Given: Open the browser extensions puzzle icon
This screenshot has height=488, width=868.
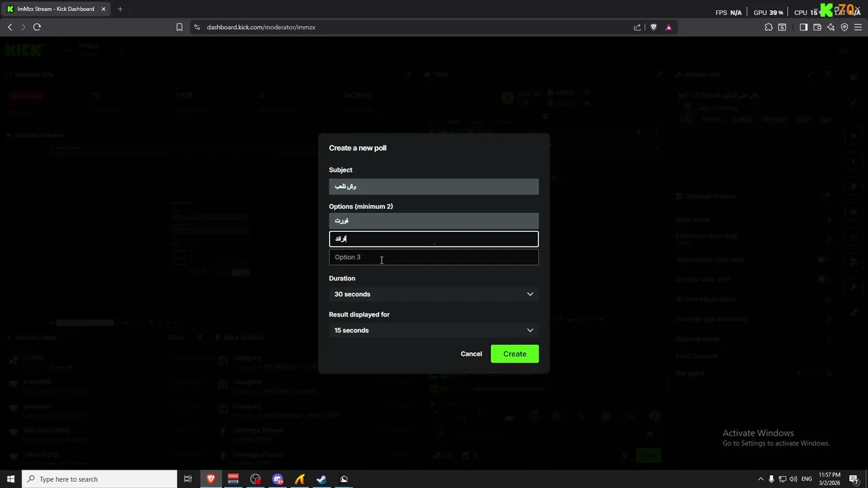Looking at the screenshot, I should tap(768, 27).
